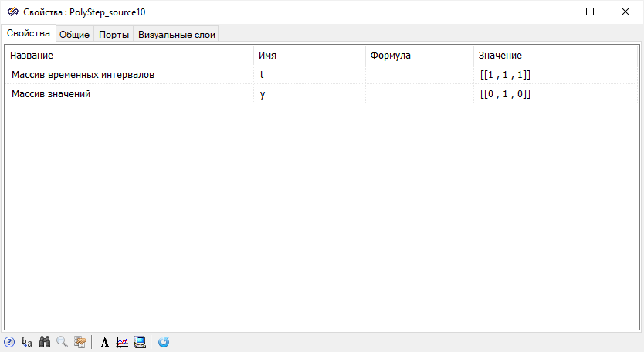This screenshot has width=644, height=352.
Task: Click the computer monitor icon
Action: [x=140, y=342]
